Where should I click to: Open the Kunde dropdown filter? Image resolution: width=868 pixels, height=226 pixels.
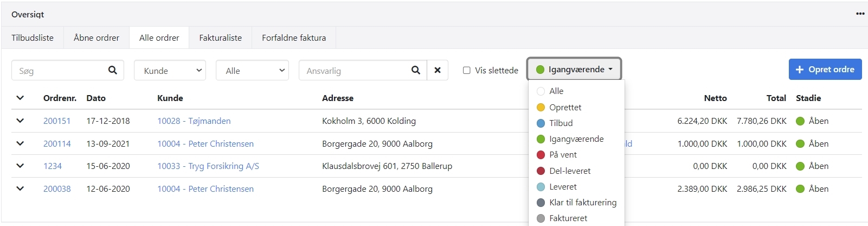point(170,70)
